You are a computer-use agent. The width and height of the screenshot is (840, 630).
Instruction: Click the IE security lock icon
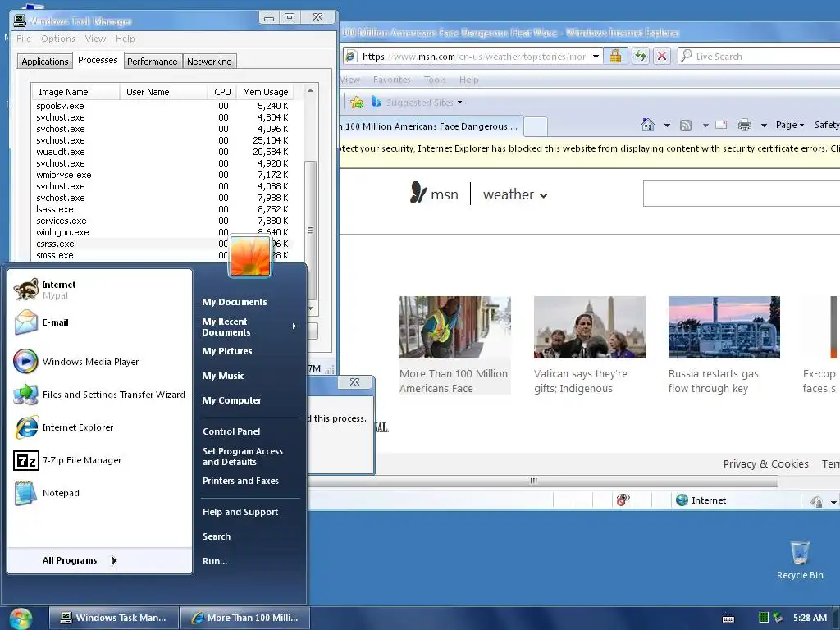(615, 57)
